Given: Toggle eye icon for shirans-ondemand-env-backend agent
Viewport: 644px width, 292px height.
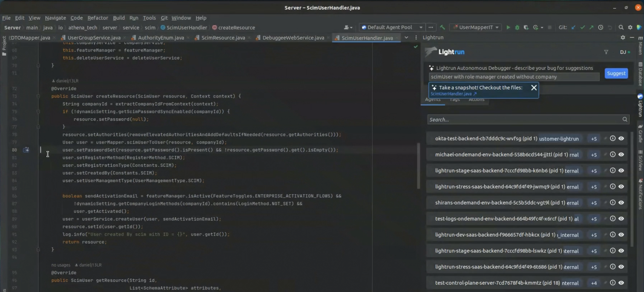Looking at the screenshot, I should click(x=621, y=203).
